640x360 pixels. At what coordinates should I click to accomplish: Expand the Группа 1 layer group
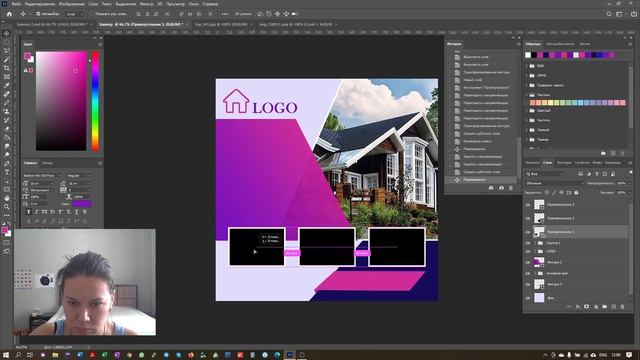(535, 243)
